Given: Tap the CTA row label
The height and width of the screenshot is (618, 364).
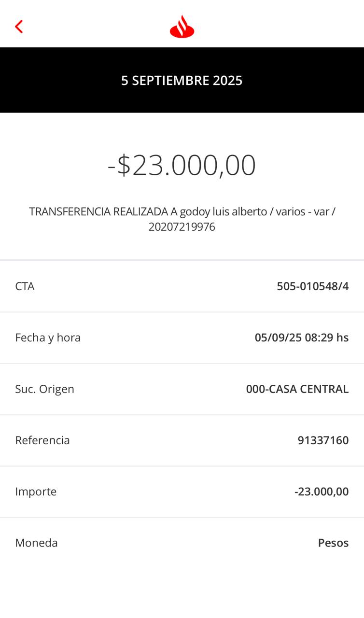Looking at the screenshot, I should pos(25,286).
